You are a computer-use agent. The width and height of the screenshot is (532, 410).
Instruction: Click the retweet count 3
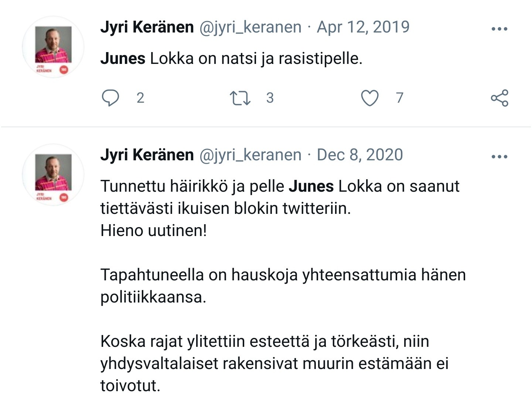point(270,98)
